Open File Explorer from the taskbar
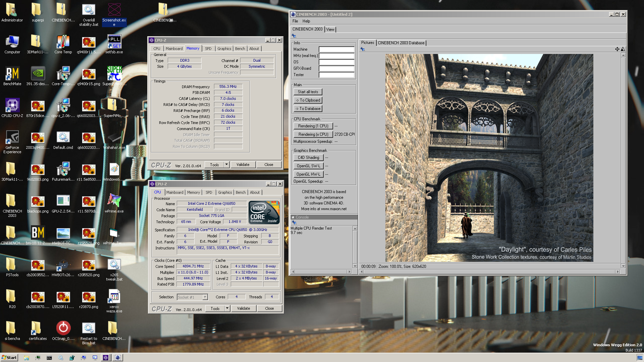This screenshot has width=644, height=362. tap(26, 358)
